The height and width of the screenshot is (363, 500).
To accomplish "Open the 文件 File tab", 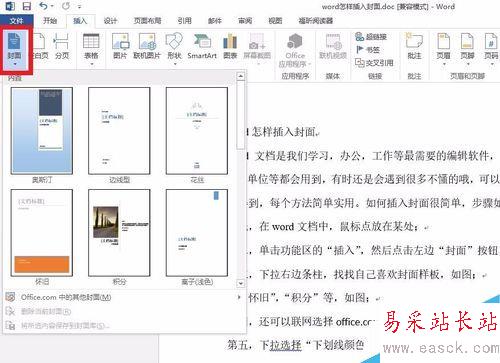I will (16, 21).
